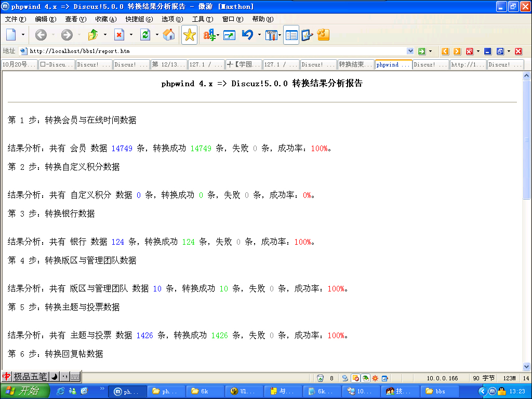Click the green Go arrow beside the address bar
Viewport: 532px width, 399px height.
(x=422, y=51)
